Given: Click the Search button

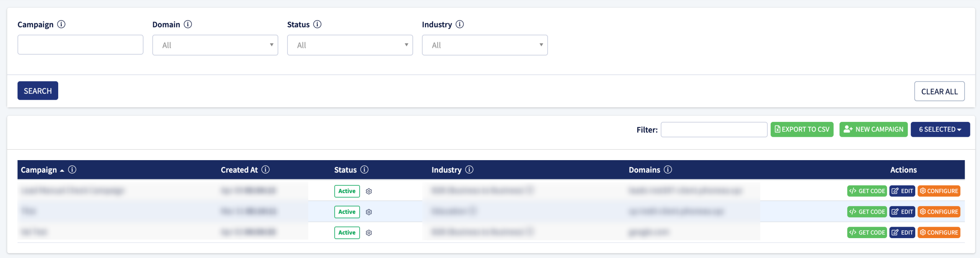Looking at the screenshot, I should [x=38, y=91].
